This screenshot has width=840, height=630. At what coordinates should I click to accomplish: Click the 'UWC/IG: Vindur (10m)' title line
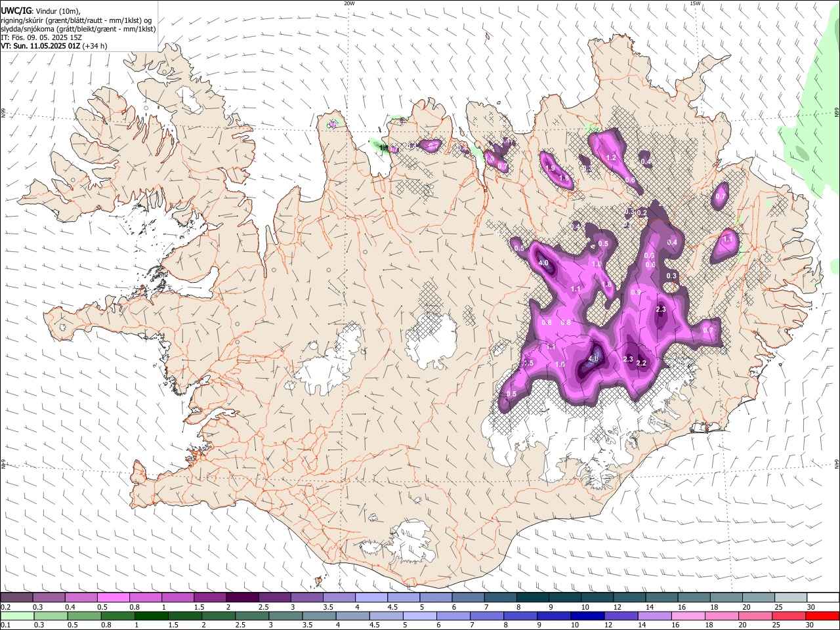(x=41, y=11)
